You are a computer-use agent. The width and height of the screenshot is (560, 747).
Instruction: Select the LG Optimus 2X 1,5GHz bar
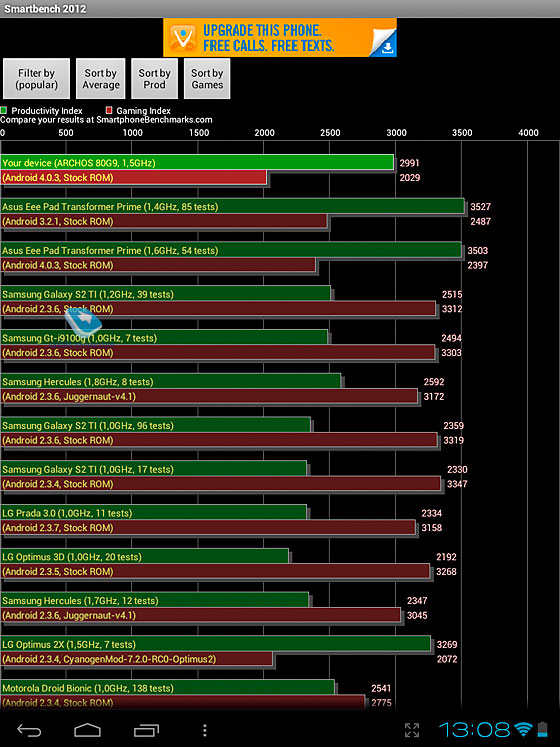coord(215,645)
